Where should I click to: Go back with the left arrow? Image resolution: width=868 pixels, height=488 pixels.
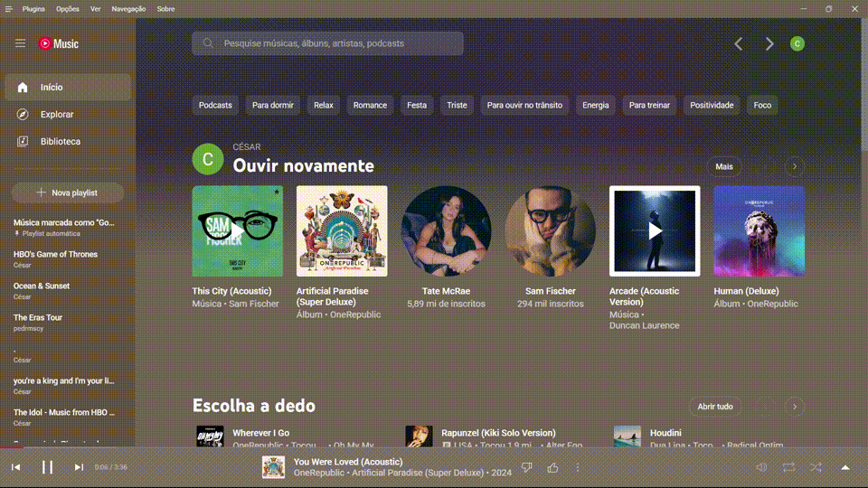[x=739, y=43]
